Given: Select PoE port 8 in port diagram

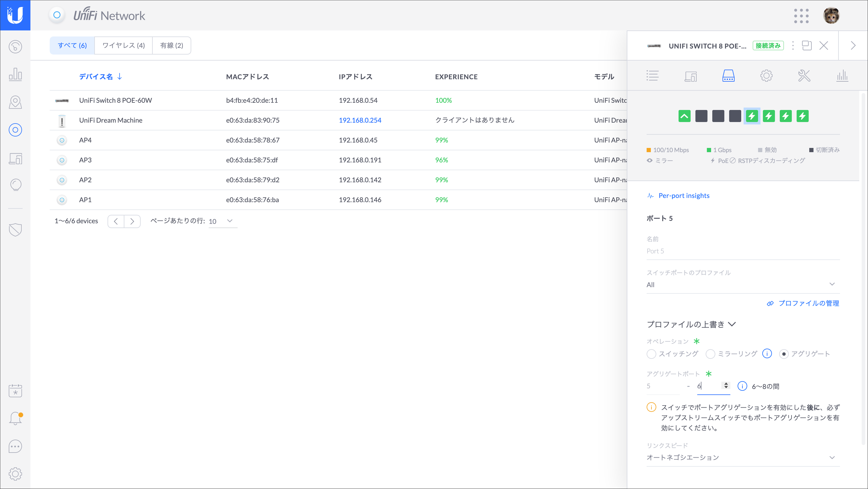Looking at the screenshot, I should pos(802,116).
